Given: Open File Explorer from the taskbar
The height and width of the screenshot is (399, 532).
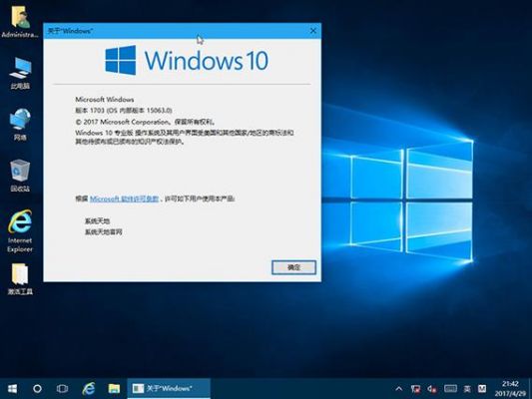Looking at the screenshot, I should 114,388.
